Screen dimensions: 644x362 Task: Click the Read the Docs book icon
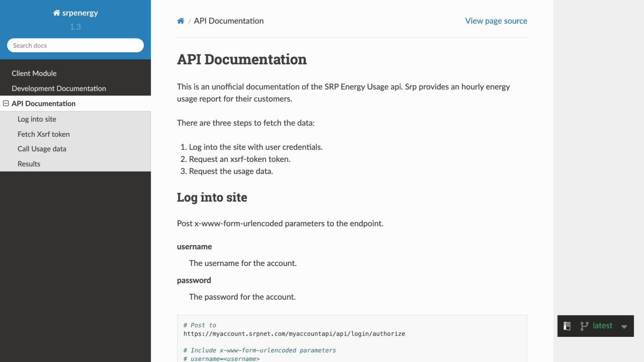tap(566, 326)
